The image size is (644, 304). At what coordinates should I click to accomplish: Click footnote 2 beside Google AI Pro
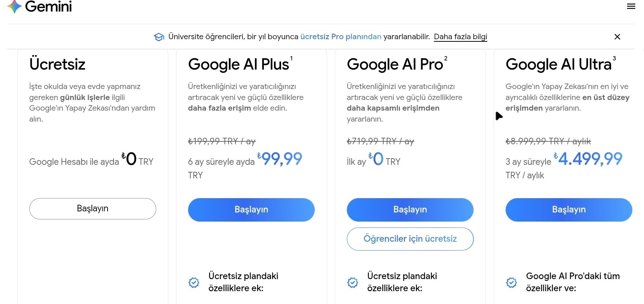(x=446, y=58)
